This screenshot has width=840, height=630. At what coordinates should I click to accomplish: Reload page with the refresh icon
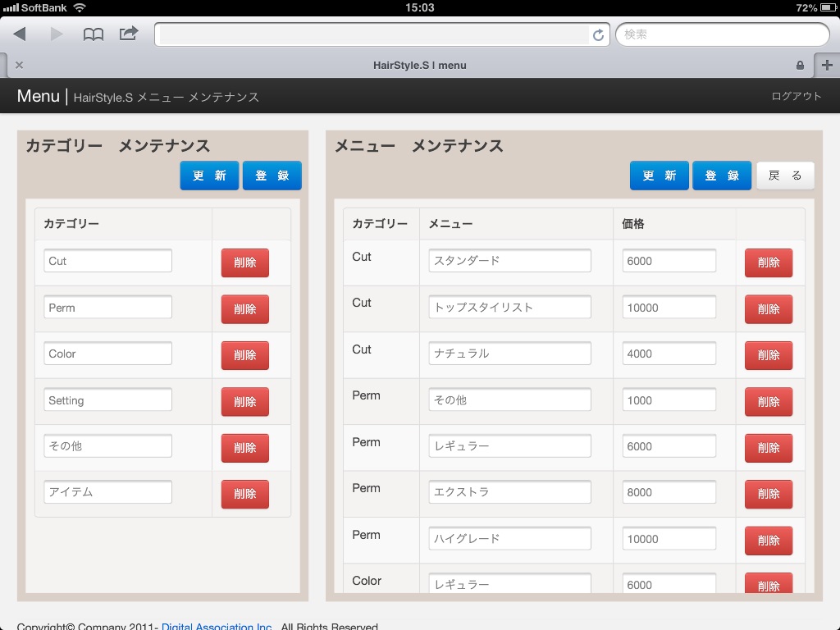point(598,35)
